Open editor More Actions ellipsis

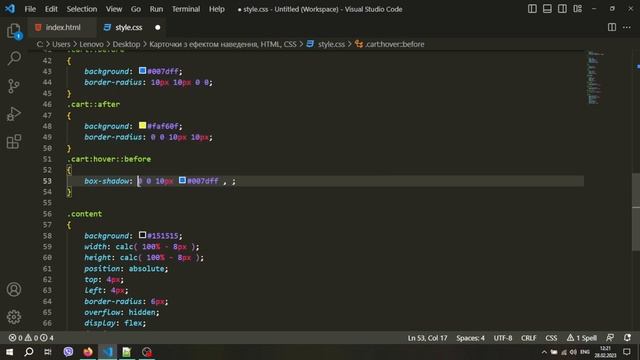627,27
